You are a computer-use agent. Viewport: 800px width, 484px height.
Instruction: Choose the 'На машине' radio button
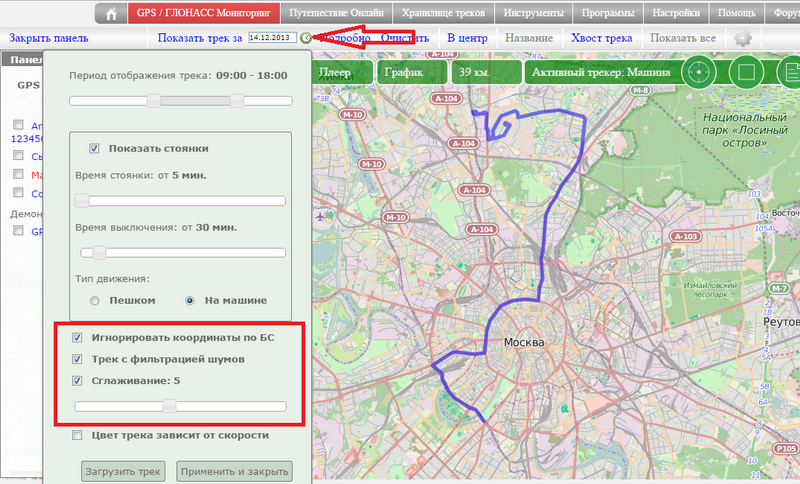[x=190, y=300]
